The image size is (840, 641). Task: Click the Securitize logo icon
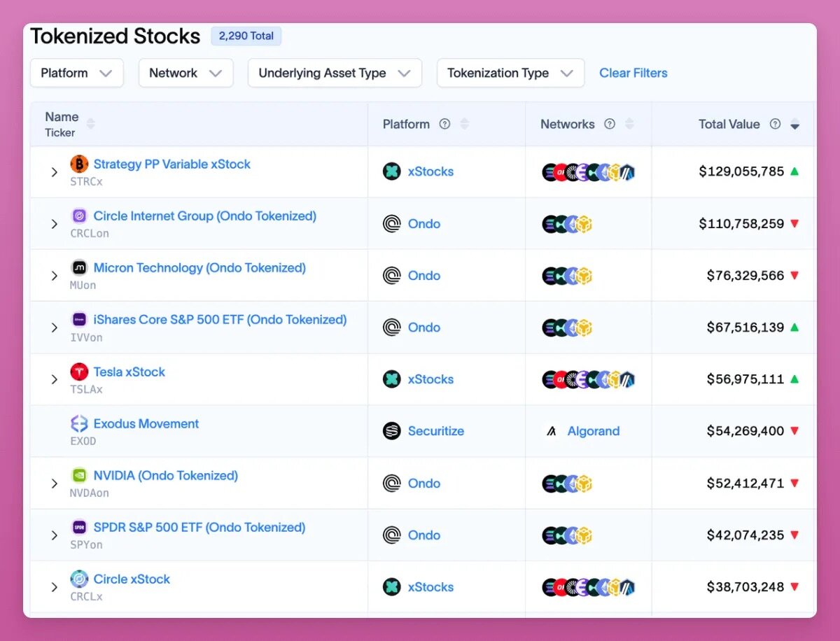392,431
